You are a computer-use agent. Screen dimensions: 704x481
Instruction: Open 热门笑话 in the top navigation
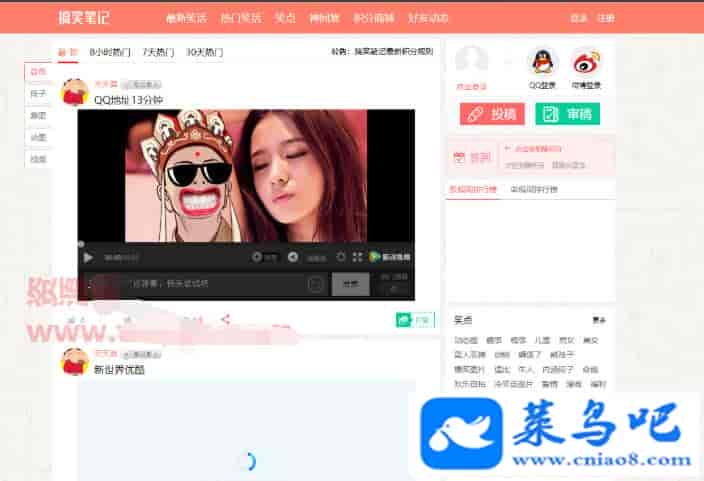[240, 18]
